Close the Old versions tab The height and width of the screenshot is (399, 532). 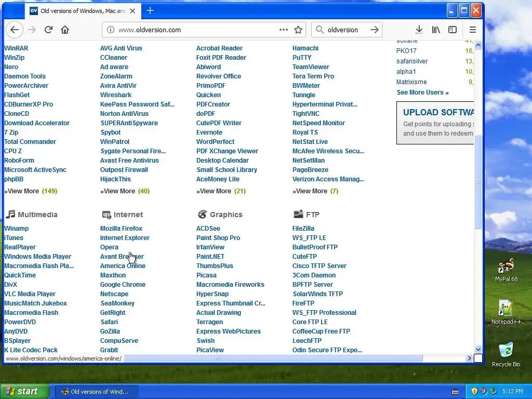pos(132,11)
